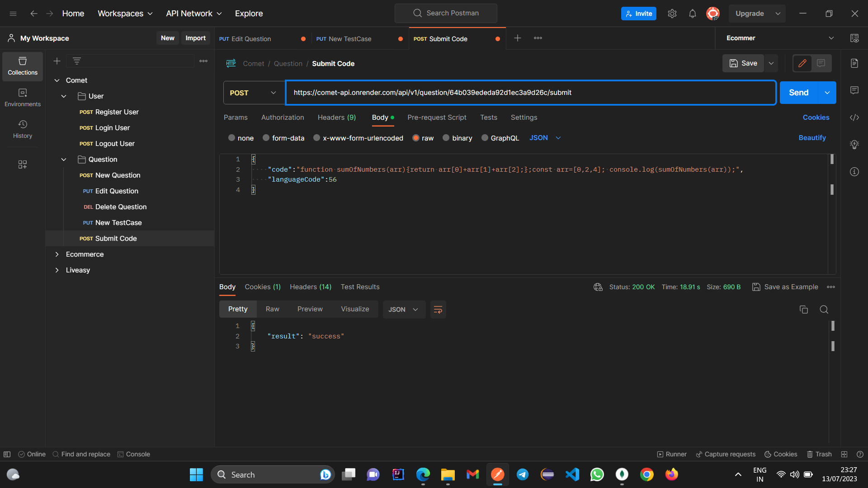Image resolution: width=868 pixels, height=488 pixels.
Task: Copy the response body
Action: tap(804, 310)
